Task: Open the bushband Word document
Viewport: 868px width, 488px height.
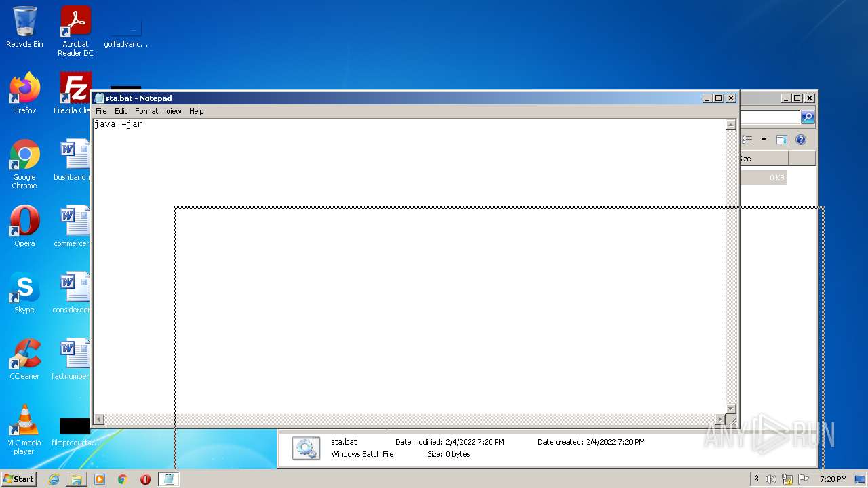Action: [x=72, y=159]
